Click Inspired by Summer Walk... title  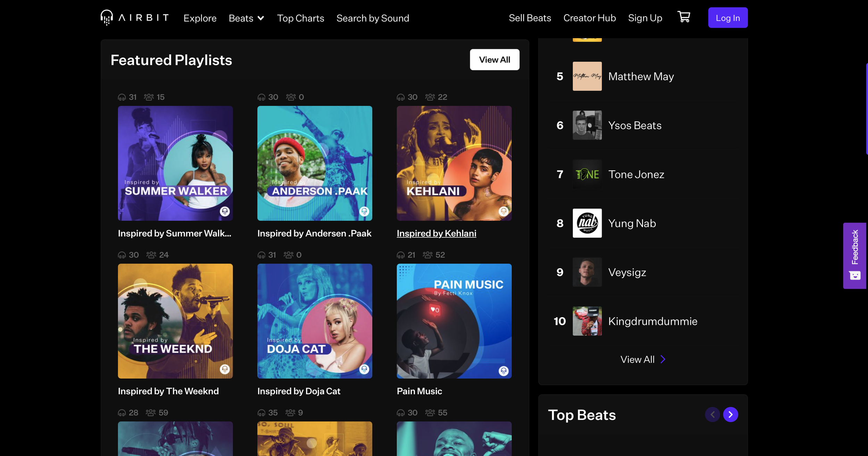(x=175, y=233)
